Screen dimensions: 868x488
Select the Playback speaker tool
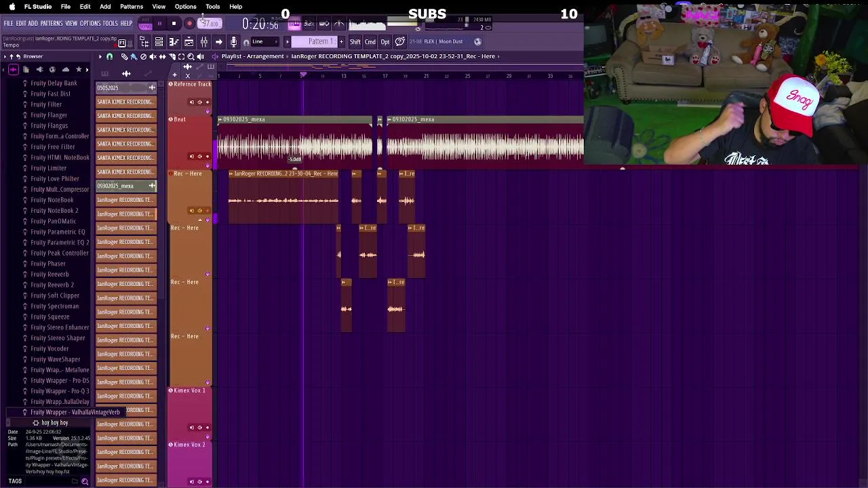tap(200, 57)
